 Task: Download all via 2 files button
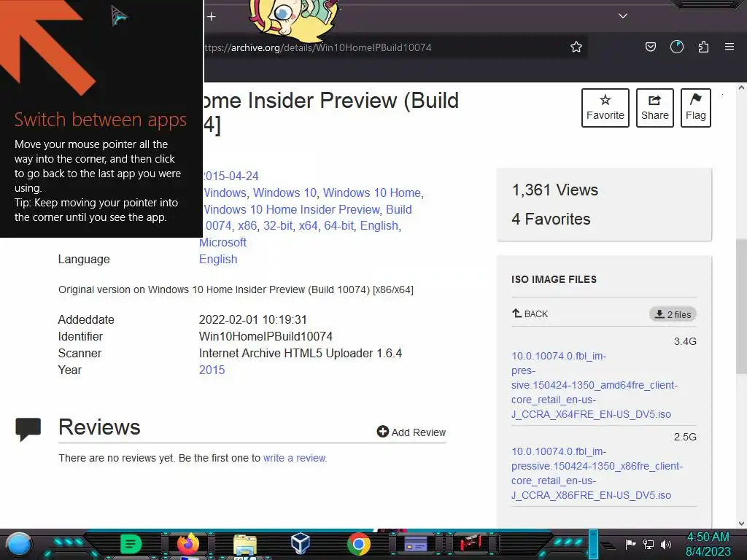[x=673, y=314]
